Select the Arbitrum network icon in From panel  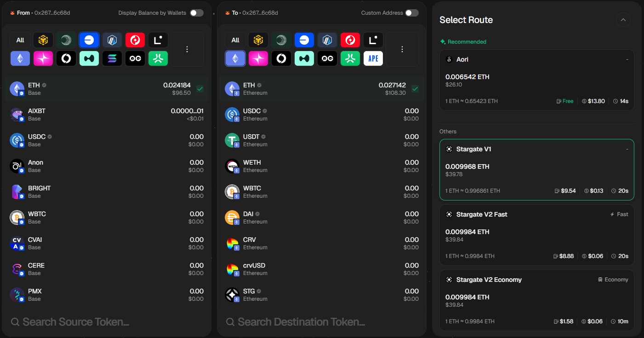pyautogui.click(x=112, y=40)
